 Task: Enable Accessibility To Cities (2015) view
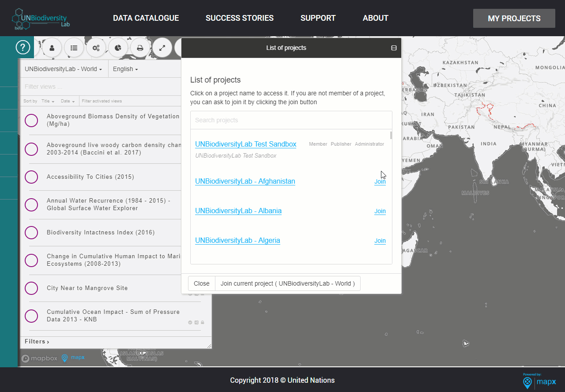pos(31,177)
